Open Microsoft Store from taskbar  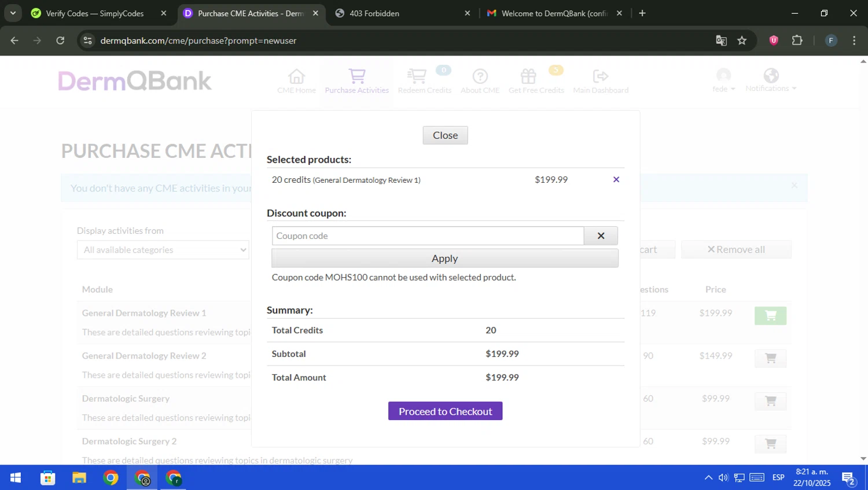pos(47,478)
